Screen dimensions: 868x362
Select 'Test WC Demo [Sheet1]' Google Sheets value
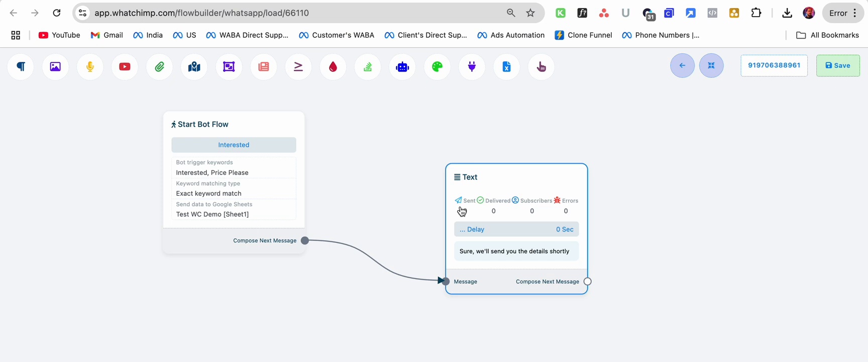[212, 214]
